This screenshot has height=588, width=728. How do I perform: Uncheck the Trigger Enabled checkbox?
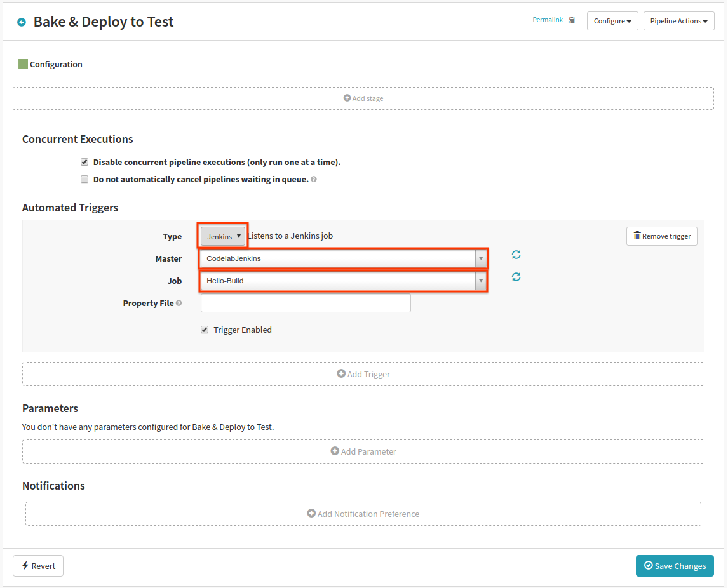[205, 330]
